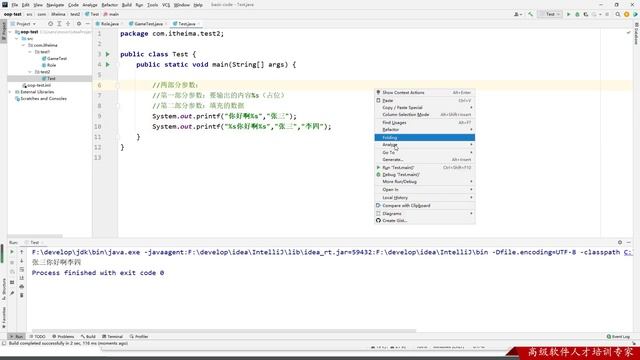Toggle Soft-Wrap icon in Run panel
The width and height of the screenshot is (640, 360).
[22, 269]
